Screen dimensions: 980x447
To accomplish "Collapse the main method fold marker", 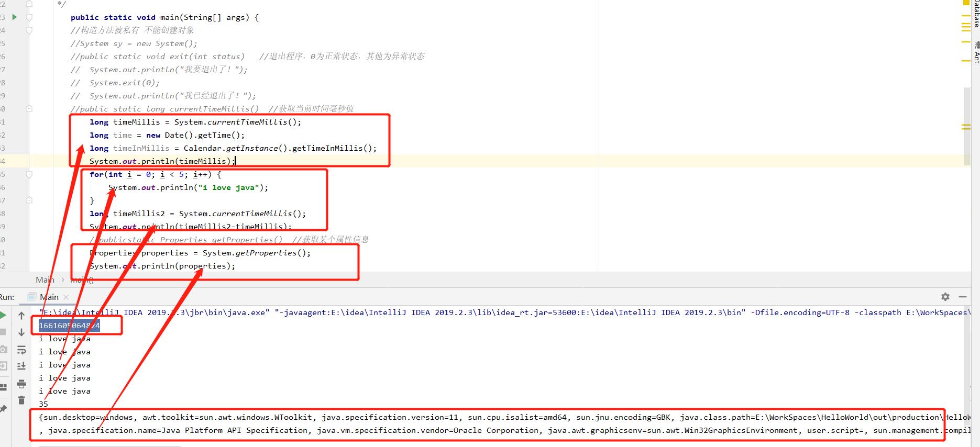I will (x=29, y=17).
